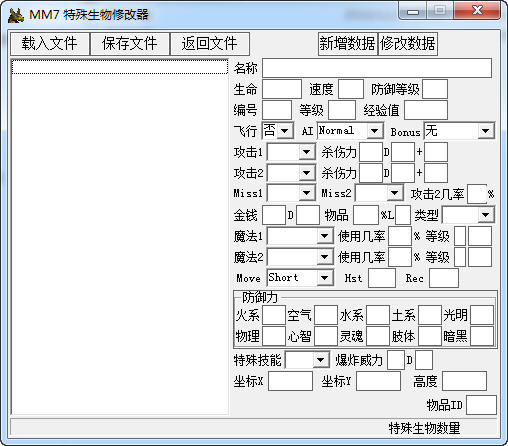Screen dimensions: 508x446
Task: Focus the 攻击2几率 percent field
Action: [477, 194]
